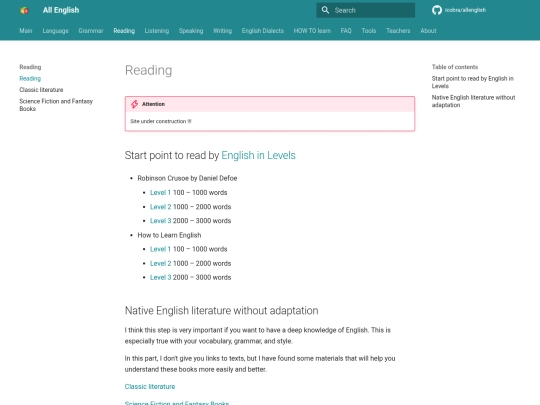Screen dimensions: 540x405
Task: Open How to Learn English Level 1 link
Action: point(160,249)
